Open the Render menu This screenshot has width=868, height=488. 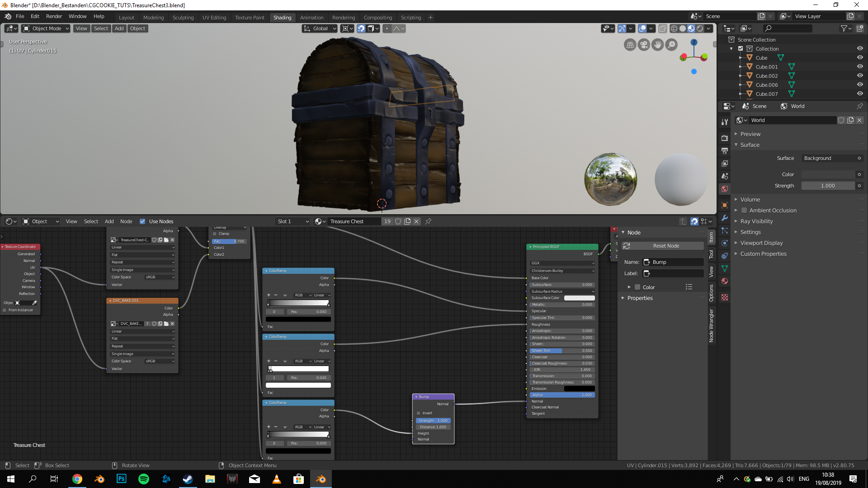point(54,16)
